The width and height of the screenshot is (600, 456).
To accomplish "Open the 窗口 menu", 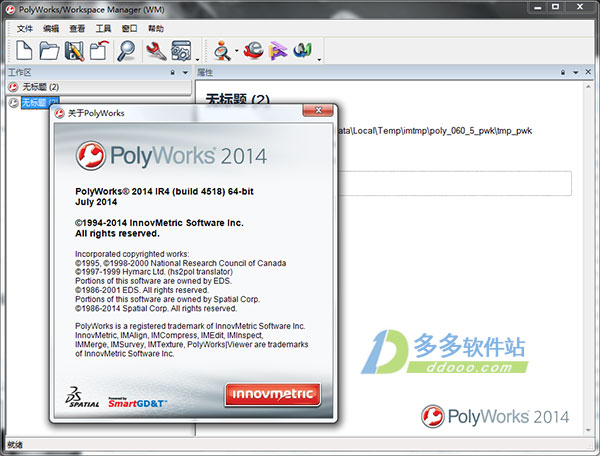I will pos(129,29).
